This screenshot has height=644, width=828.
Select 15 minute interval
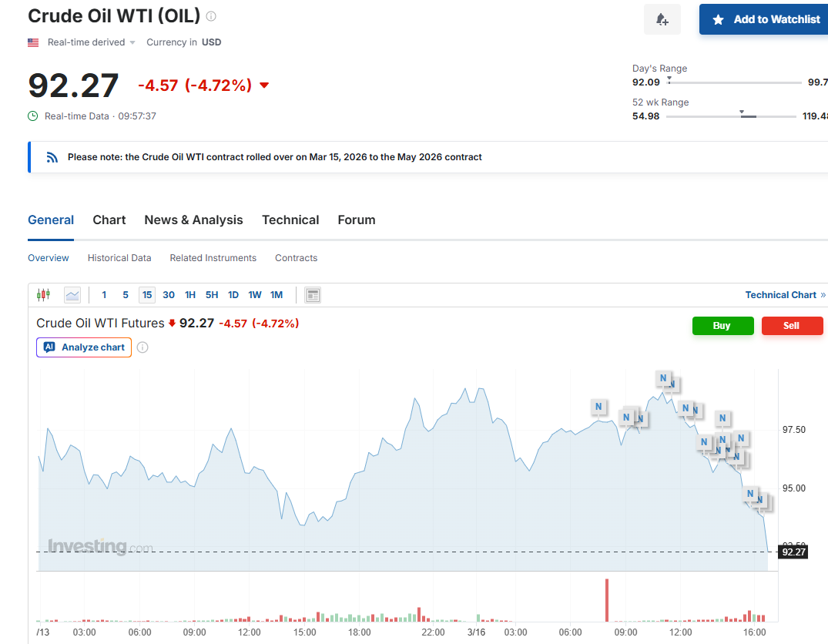pos(147,295)
